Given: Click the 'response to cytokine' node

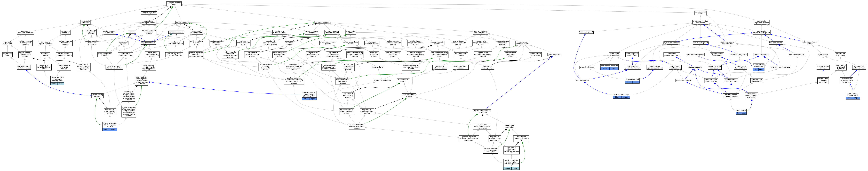Looking at the screenshot, I should pyautogui.click(x=45, y=55).
